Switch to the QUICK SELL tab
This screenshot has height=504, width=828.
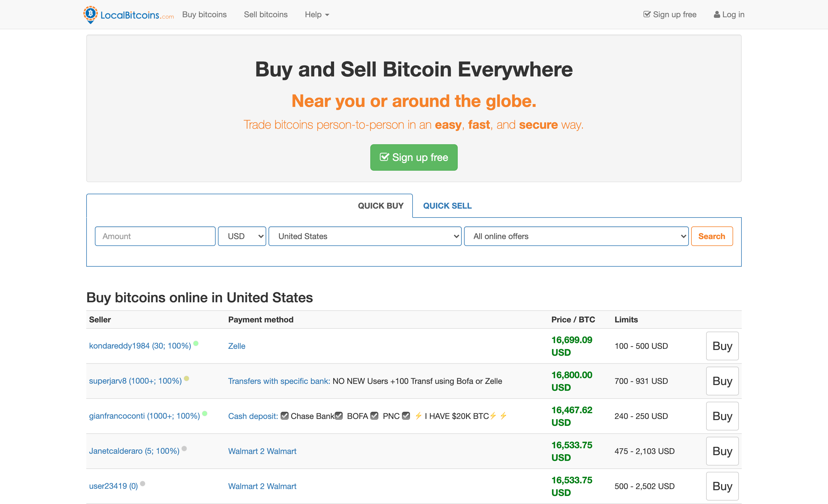pos(447,206)
